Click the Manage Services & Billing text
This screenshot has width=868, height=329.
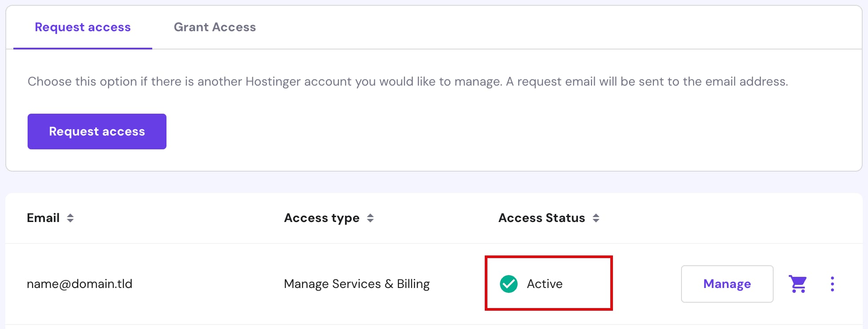(x=357, y=284)
